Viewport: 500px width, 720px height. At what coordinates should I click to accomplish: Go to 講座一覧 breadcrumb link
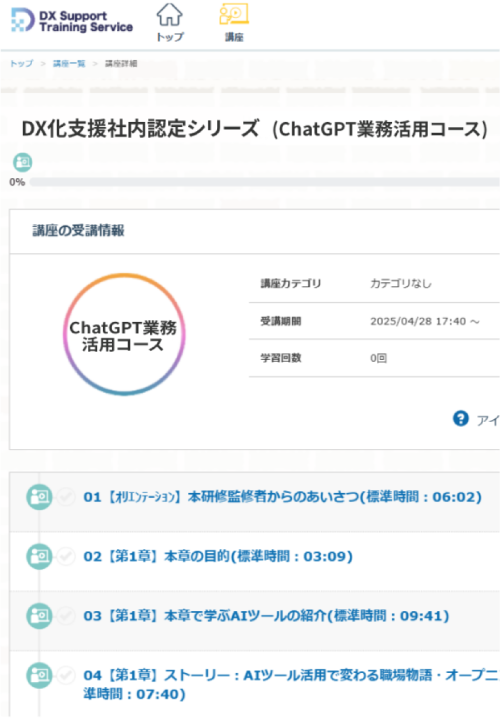69,63
